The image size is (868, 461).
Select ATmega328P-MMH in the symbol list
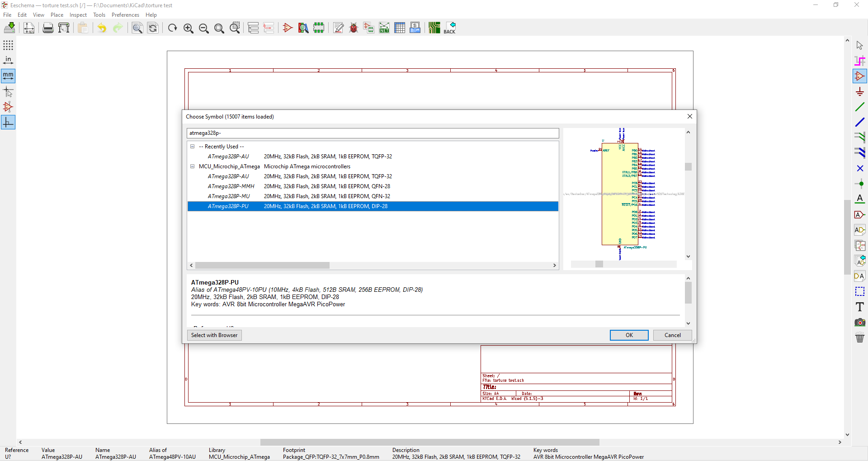coord(231,186)
